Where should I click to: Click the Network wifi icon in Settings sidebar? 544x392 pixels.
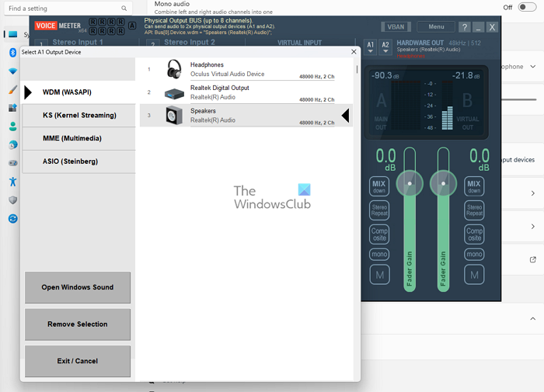[x=13, y=71]
